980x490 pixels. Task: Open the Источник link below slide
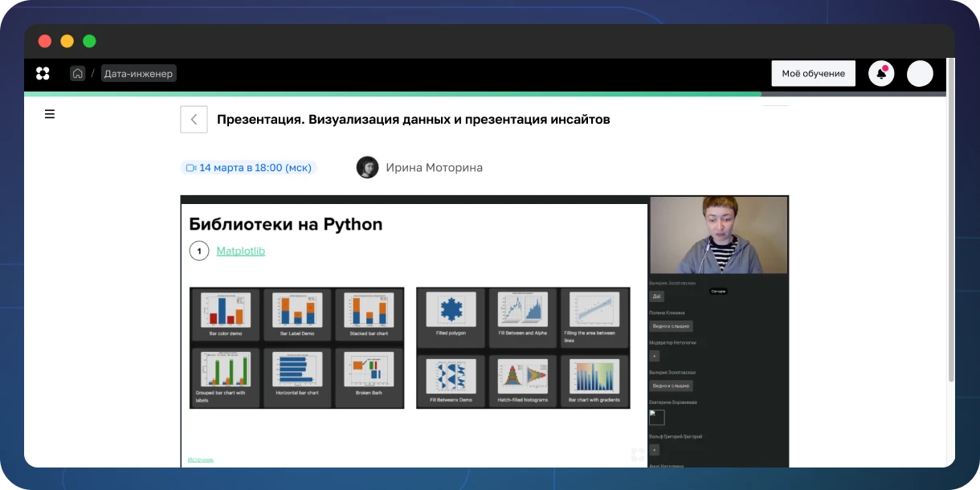201,459
